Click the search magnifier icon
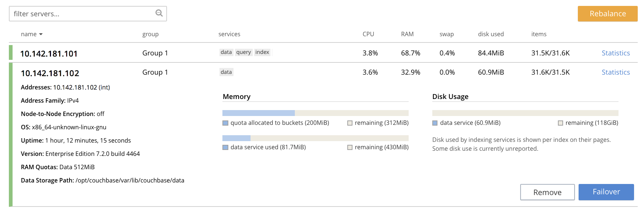Screen dimensions: 644x215 [x=159, y=13]
